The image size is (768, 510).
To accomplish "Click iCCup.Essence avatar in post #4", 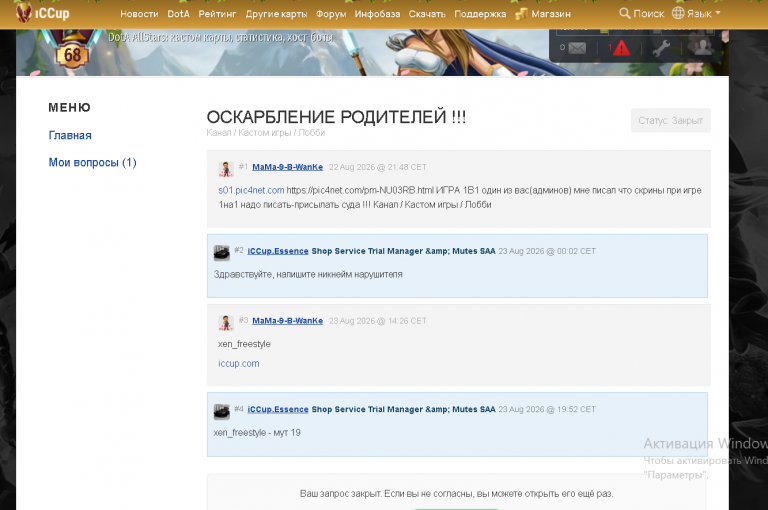I will coord(221,412).
